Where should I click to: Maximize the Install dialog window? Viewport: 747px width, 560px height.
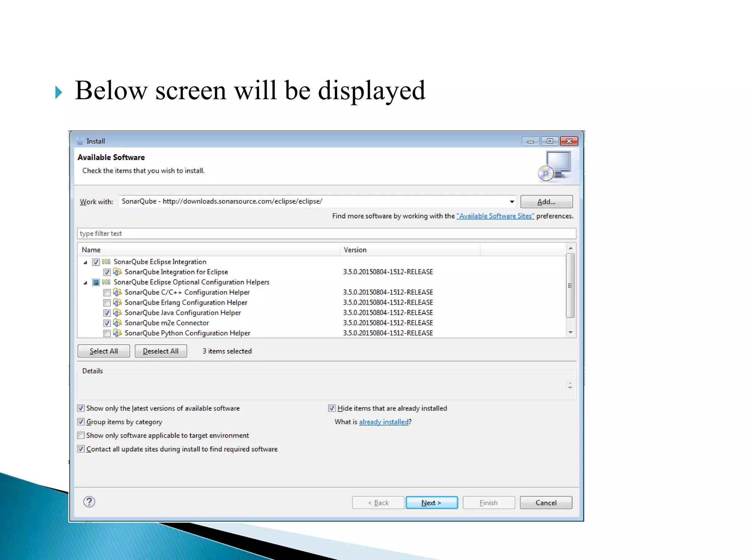coord(550,141)
